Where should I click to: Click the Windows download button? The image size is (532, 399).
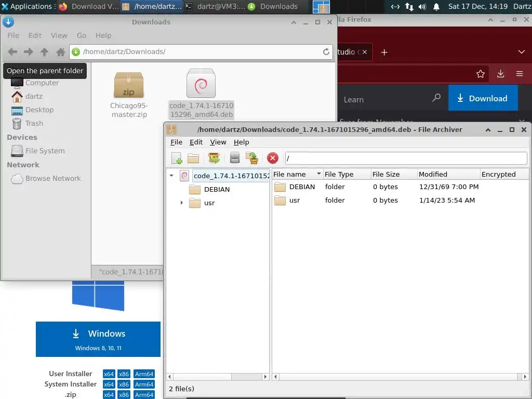(x=98, y=339)
